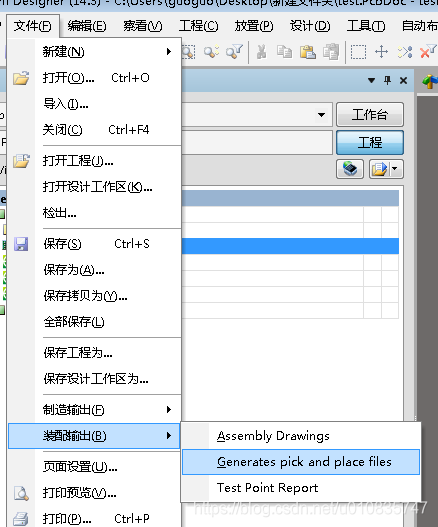Click the move selection crosshair icon
The width and height of the screenshot is (438, 527).
tap(382, 52)
